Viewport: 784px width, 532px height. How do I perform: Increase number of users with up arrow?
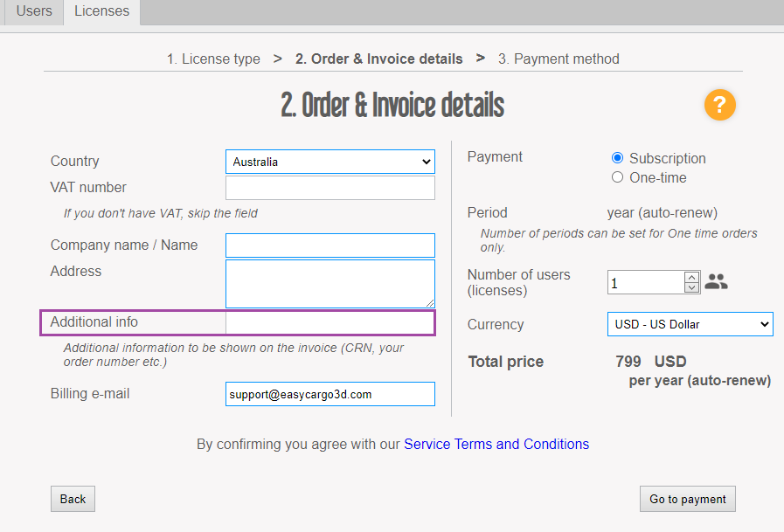click(x=691, y=277)
